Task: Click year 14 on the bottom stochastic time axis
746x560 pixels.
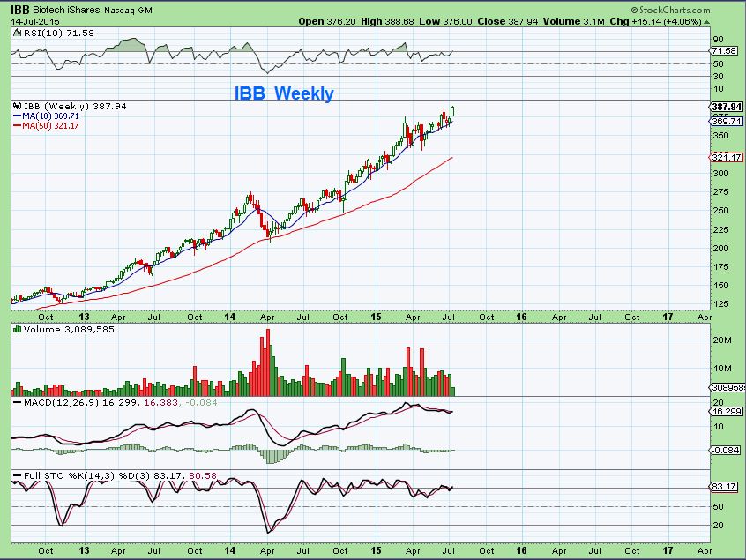Action: tap(230, 550)
